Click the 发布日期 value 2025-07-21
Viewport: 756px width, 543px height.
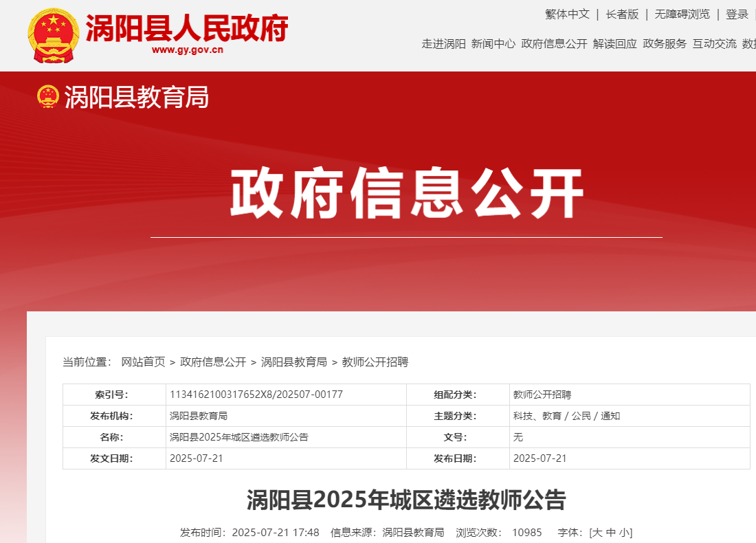coord(540,458)
